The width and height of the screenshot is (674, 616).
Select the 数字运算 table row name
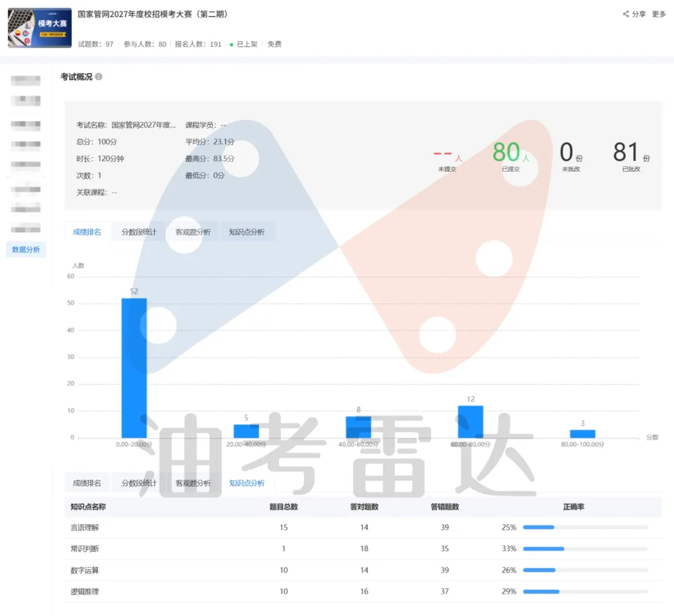pos(85,570)
